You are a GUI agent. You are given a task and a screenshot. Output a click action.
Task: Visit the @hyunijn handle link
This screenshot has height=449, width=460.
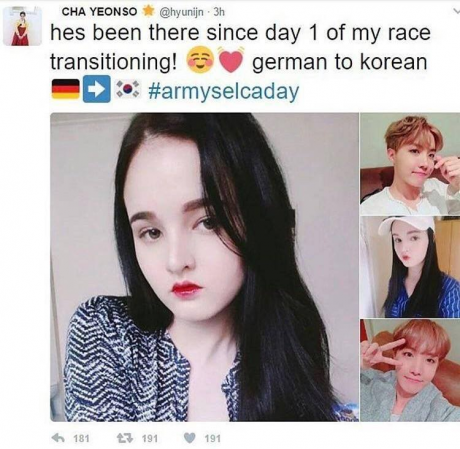click(x=181, y=12)
